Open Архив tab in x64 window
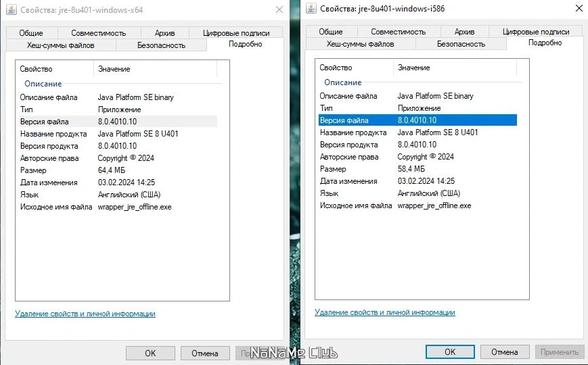The height and width of the screenshot is (365, 588). tap(165, 33)
